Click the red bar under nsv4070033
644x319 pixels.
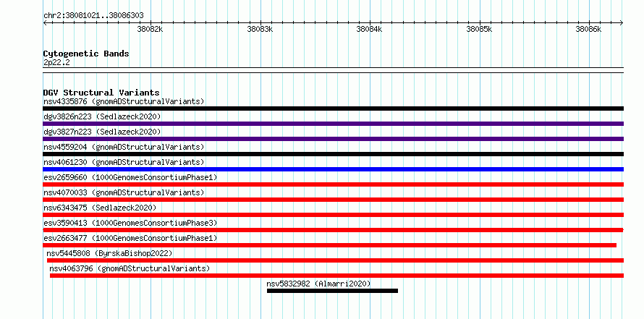333,200
